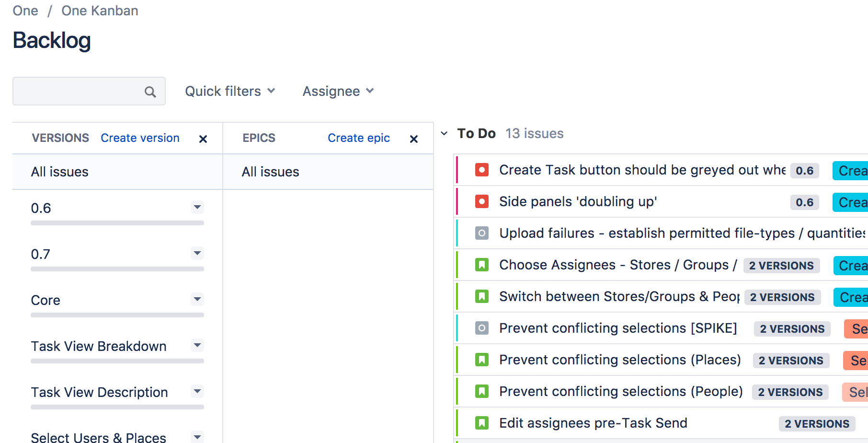Open the Assignee dropdown
The width and height of the screenshot is (868, 443).
coord(338,91)
